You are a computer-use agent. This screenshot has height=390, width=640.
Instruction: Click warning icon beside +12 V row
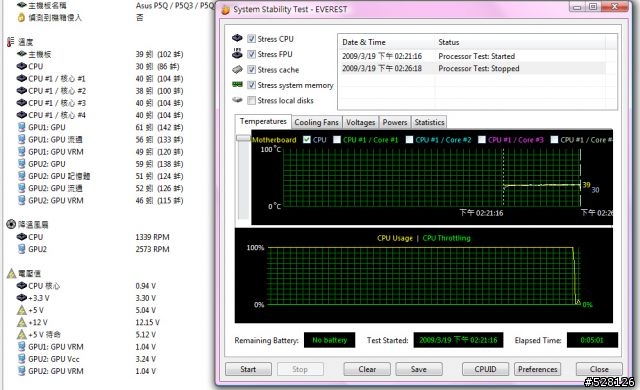(x=22, y=322)
